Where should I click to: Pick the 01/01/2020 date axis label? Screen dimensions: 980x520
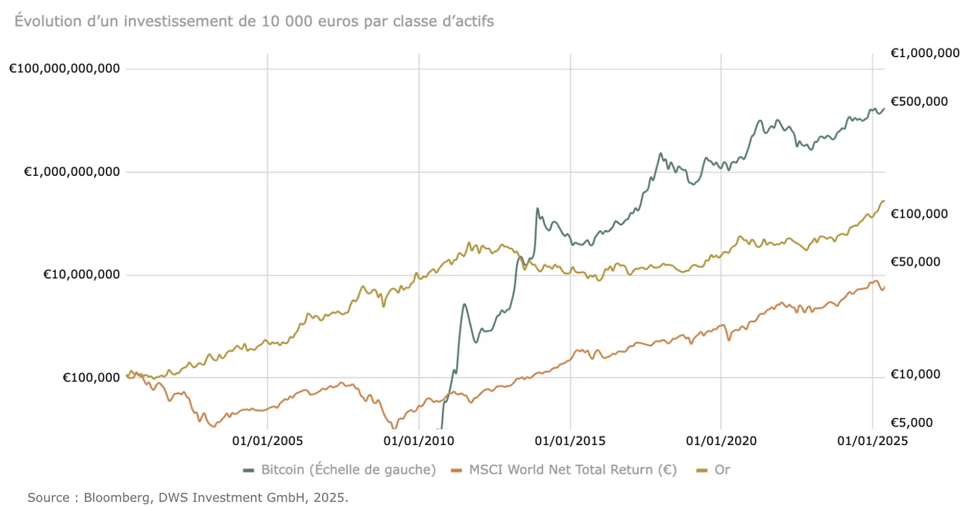721,441
